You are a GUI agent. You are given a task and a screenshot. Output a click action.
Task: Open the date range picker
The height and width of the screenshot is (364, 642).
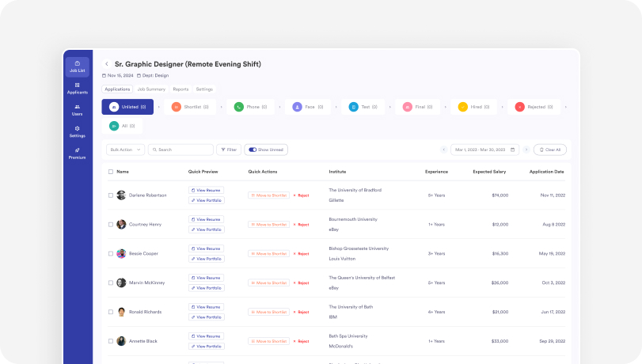(484, 150)
